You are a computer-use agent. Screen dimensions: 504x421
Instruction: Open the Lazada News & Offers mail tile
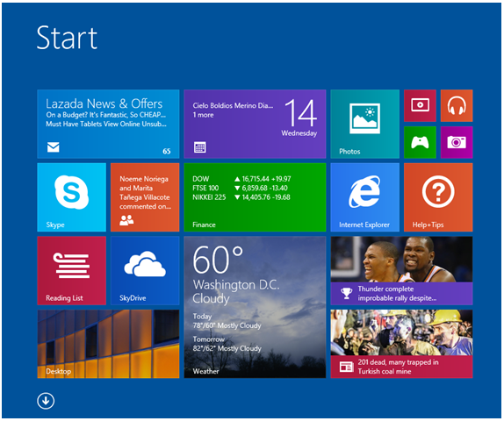point(108,124)
